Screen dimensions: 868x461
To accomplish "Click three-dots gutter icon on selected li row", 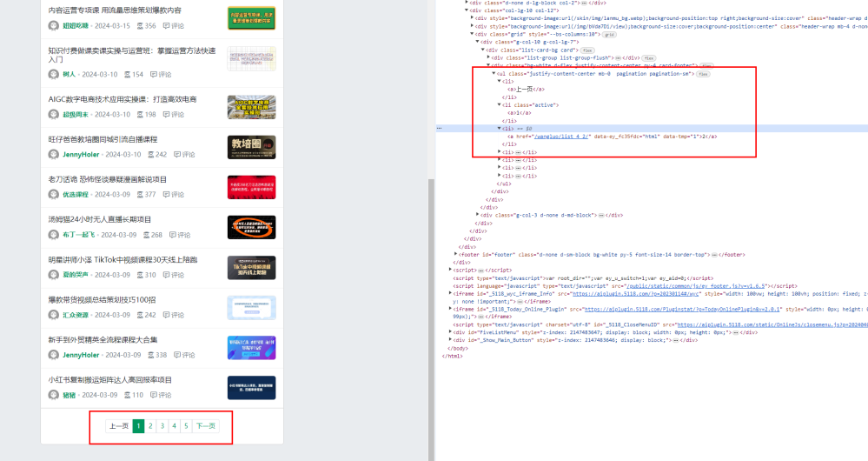I will (x=439, y=128).
